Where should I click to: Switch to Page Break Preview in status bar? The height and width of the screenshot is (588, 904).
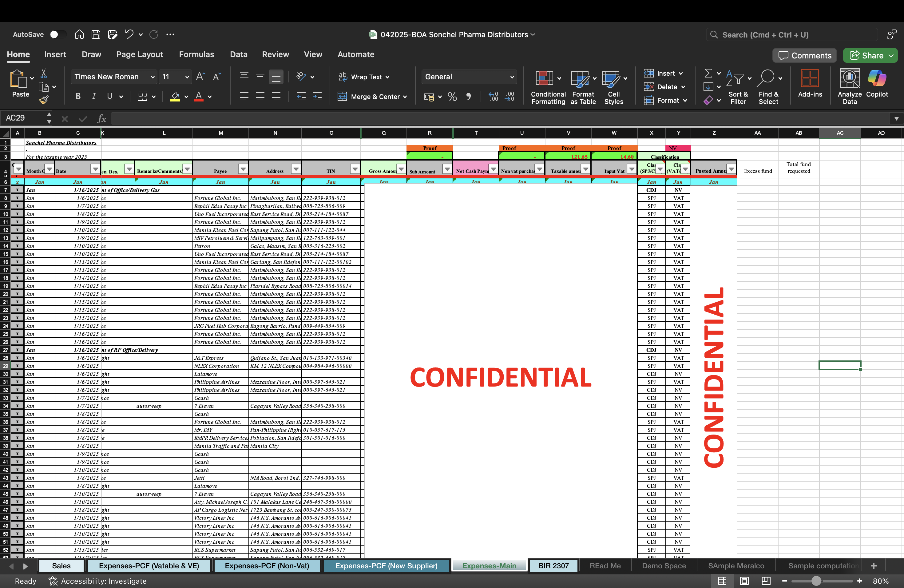(766, 581)
